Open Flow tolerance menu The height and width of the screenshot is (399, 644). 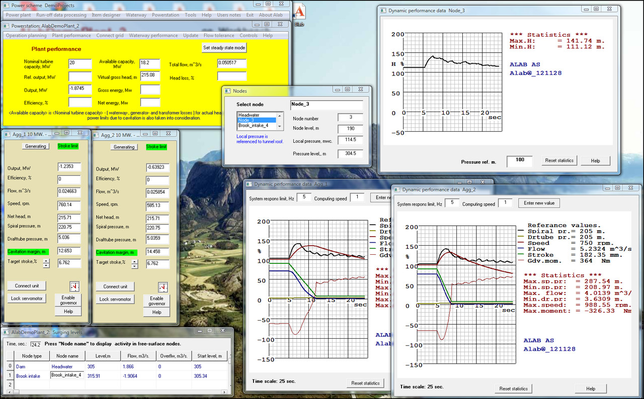219,35
